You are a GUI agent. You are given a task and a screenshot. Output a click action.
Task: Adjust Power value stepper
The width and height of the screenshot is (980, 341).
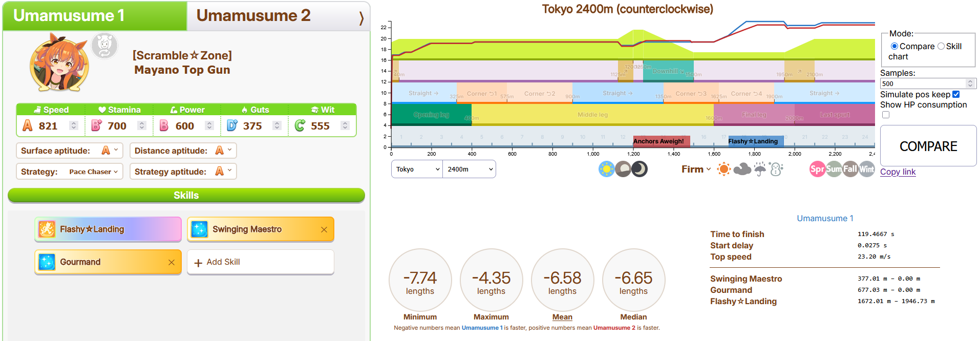[x=209, y=125]
